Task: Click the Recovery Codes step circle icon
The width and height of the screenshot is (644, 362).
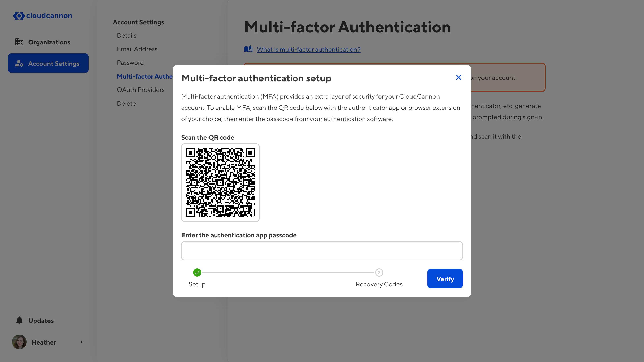Action: coord(379,272)
